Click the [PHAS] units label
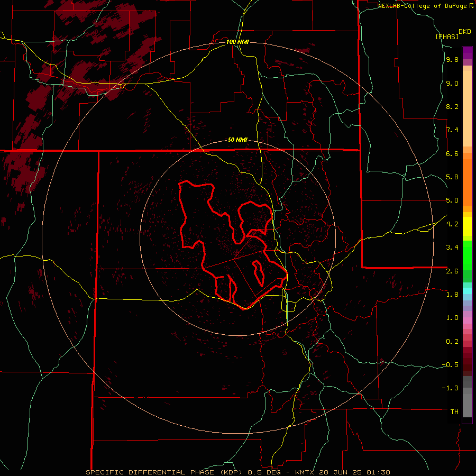This screenshot has width=476, height=476. (x=447, y=36)
